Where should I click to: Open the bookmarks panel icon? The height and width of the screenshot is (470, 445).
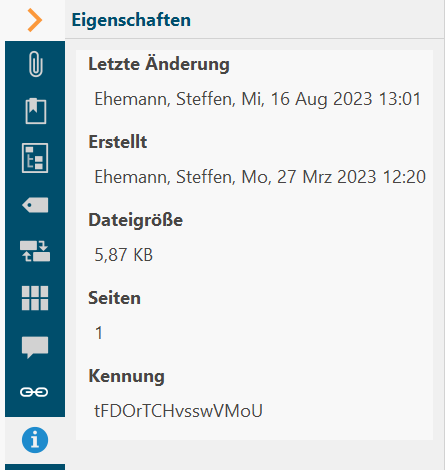tap(35, 111)
